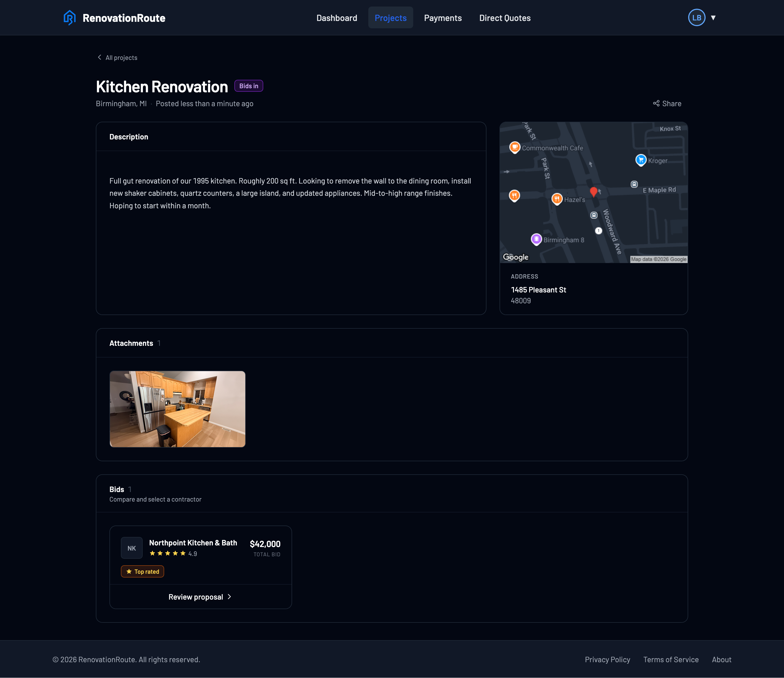Click the Birmingham 8 cinema marker
784x678 pixels.
coord(536,239)
